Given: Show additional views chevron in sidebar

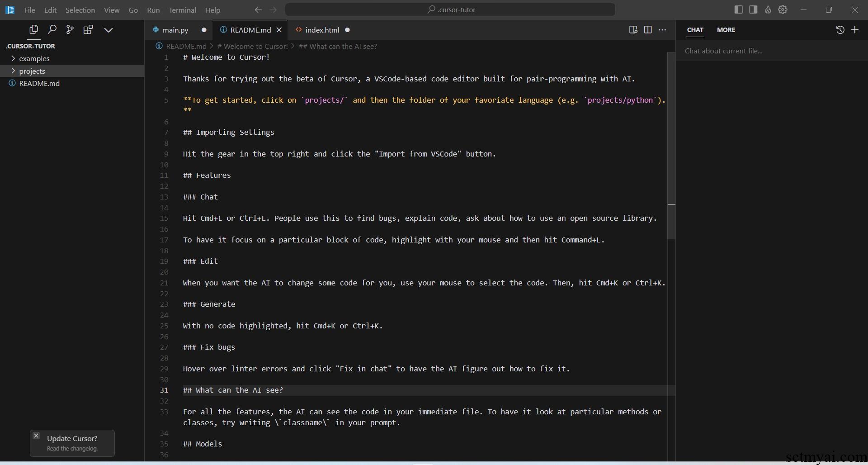Looking at the screenshot, I should click(108, 30).
